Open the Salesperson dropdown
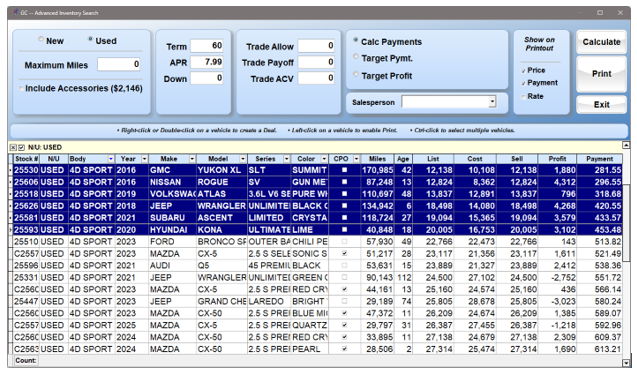 [x=492, y=102]
